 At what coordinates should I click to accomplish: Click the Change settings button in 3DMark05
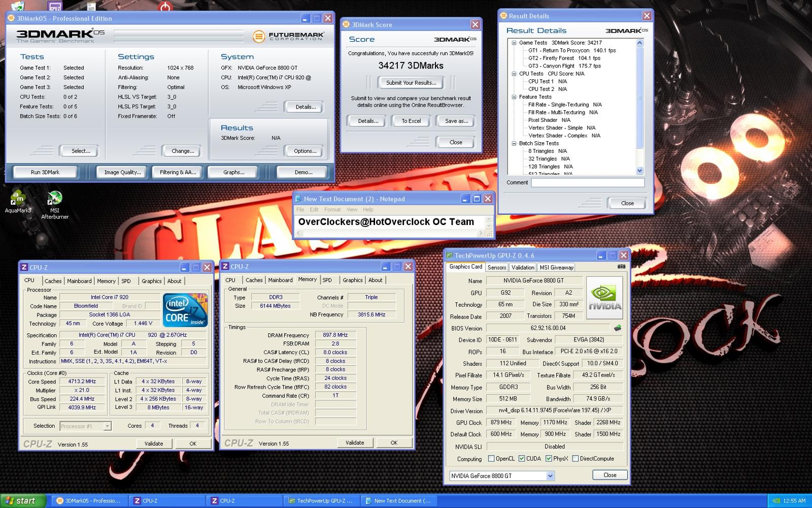click(183, 151)
